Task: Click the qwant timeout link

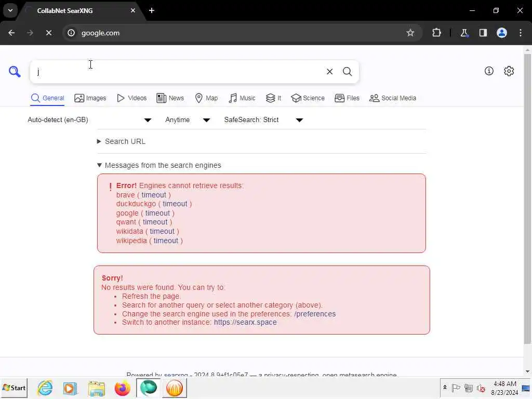Action: (x=155, y=222)
